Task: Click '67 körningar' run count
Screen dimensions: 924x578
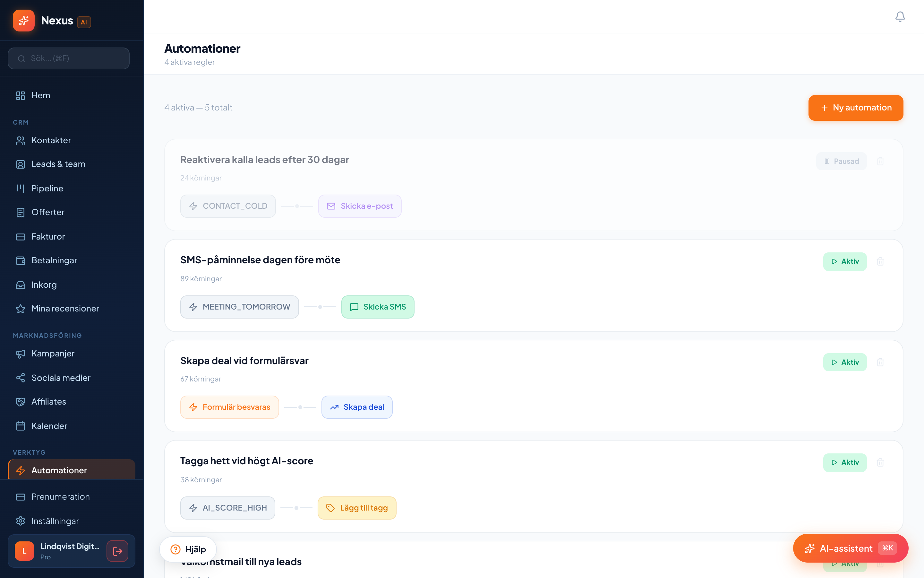Action: pos(201,379)
